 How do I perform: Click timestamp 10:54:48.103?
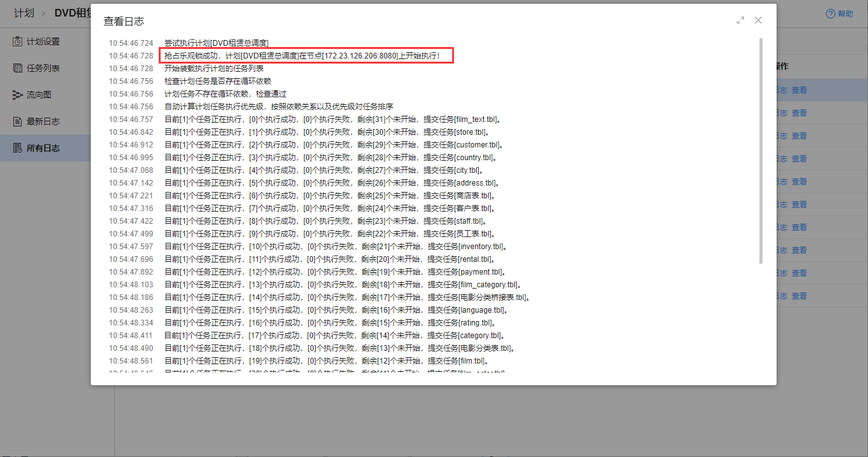[131, 285]
